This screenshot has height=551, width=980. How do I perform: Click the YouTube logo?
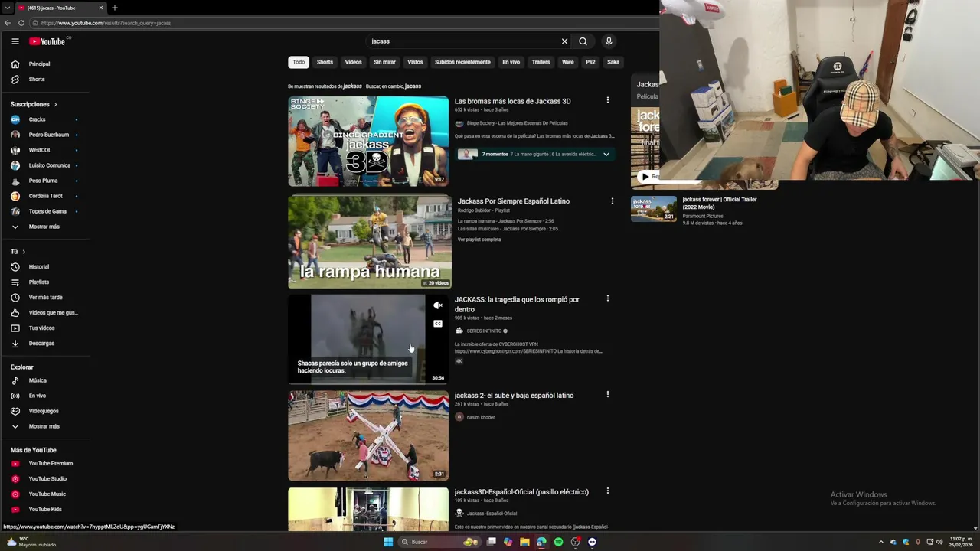point(47,41)
